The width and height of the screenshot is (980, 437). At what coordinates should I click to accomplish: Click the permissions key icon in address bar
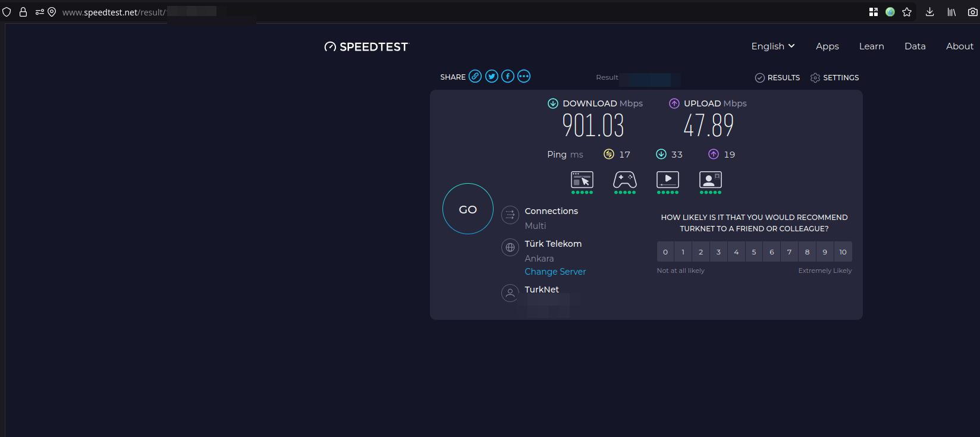coord(39,12)
